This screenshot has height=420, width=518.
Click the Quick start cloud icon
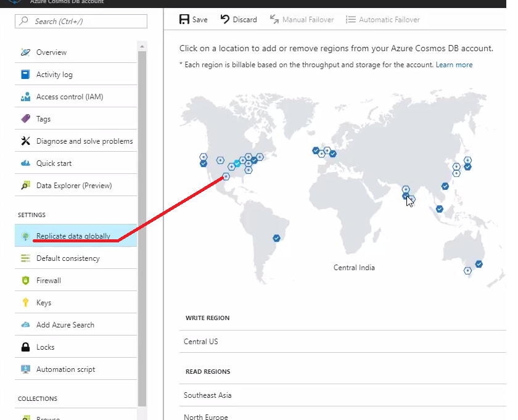tap(25, 163)
